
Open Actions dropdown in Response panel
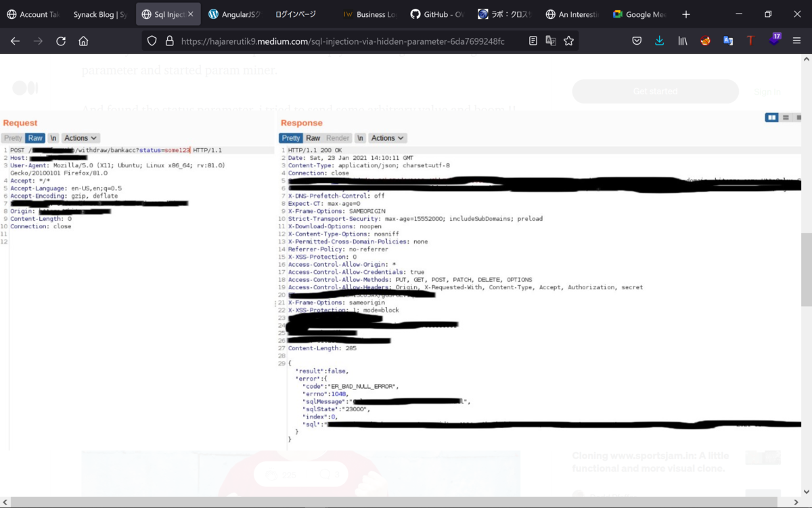388,138
